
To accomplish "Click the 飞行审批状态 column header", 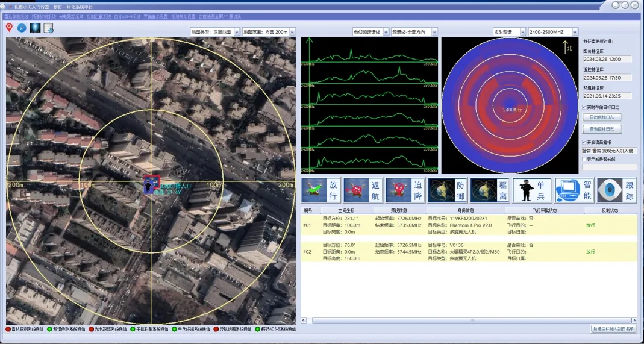I will pyautogui.click(x=545, y=210).
